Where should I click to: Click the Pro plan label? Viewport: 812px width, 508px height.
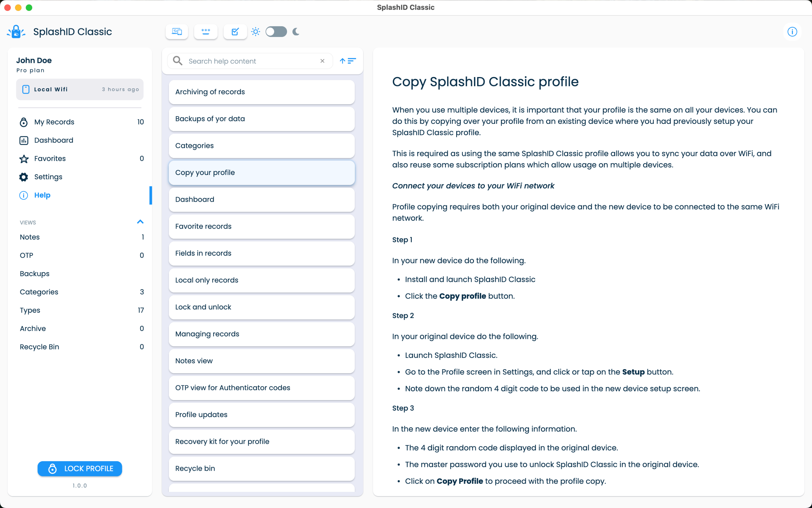pos(30,71)
